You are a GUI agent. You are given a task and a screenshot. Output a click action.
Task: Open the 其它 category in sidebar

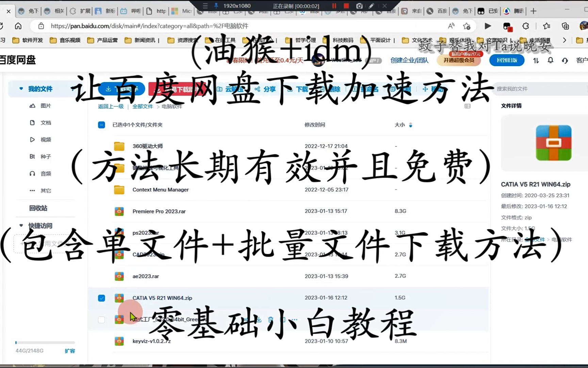pos(40,191)
